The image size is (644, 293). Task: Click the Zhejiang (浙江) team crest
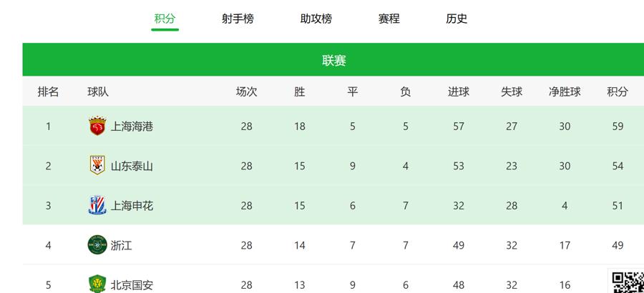pos(97,245)
